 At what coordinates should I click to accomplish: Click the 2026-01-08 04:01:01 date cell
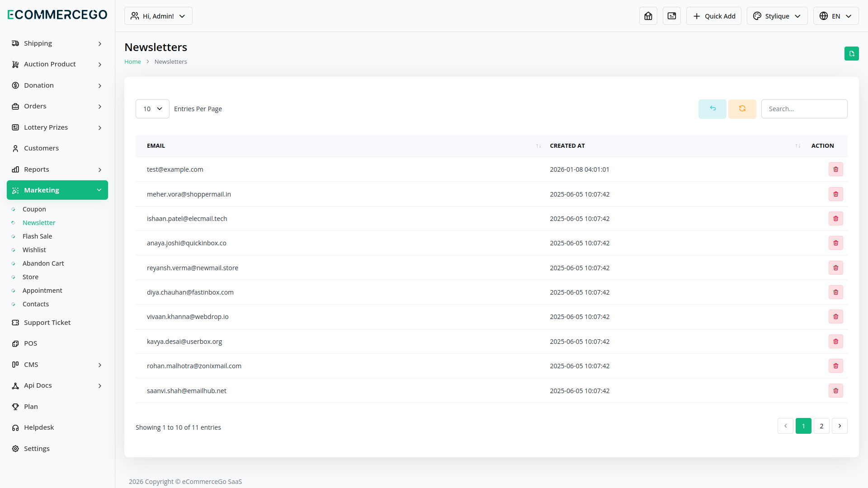tap(580, 169)
